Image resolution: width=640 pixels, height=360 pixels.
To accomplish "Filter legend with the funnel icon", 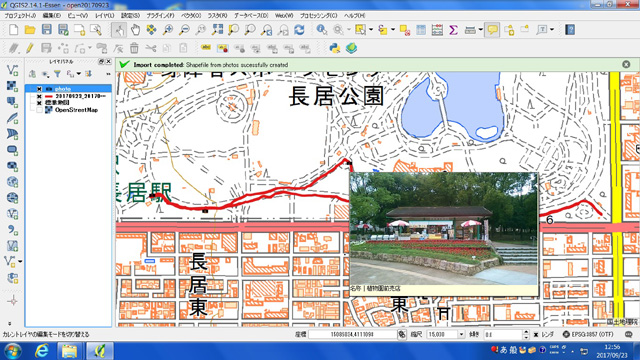I will coord(58,74).
